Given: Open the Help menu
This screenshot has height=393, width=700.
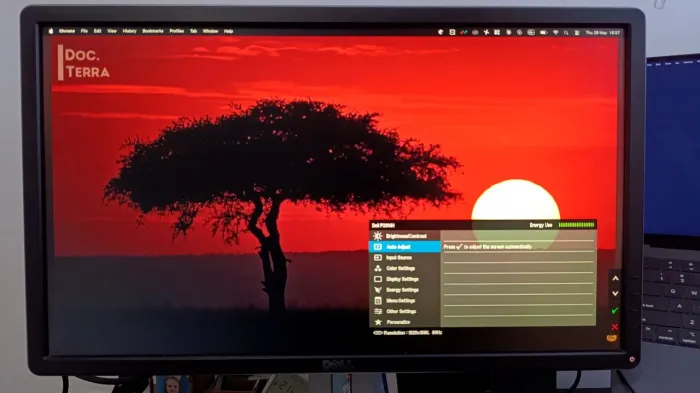Looking at the screenshot, I should click(229, 31).
